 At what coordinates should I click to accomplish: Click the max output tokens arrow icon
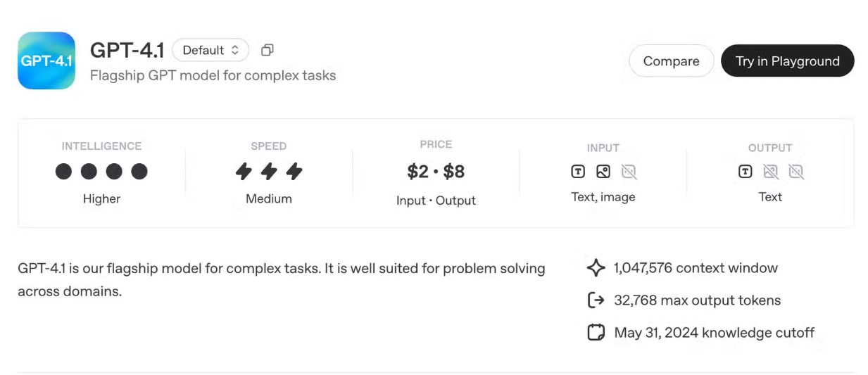click(596, 300)
